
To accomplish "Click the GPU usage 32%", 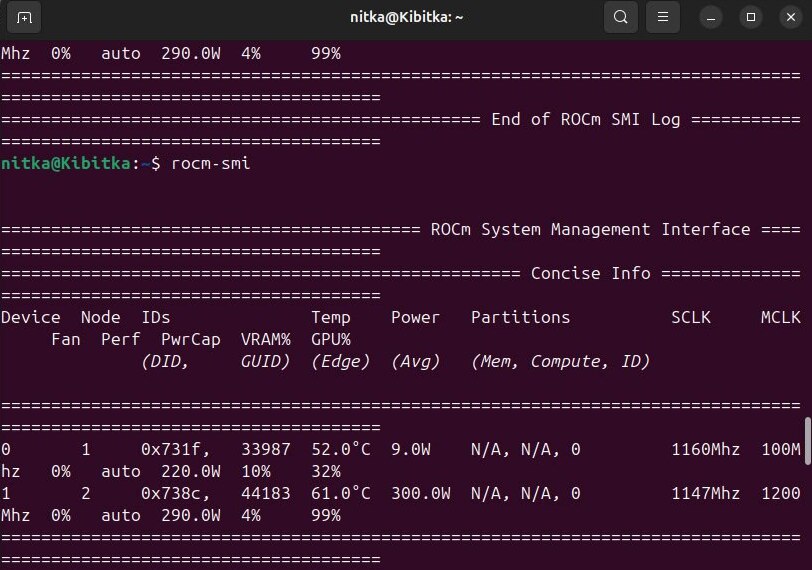I will (325, 472).
